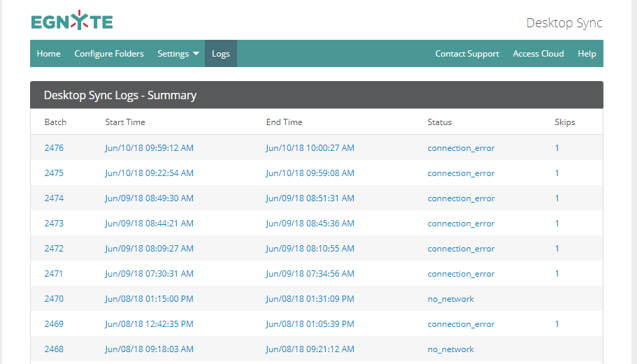
Task: Click start time Jun/09/18 08:44:21 AM
Action: click(149, 223)
